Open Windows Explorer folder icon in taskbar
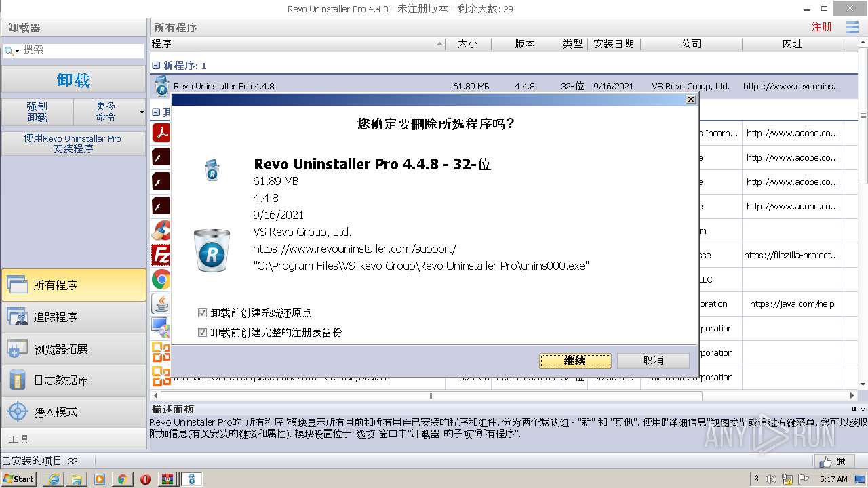This screenshot has width=868, height=488. (x=77, y=479)
